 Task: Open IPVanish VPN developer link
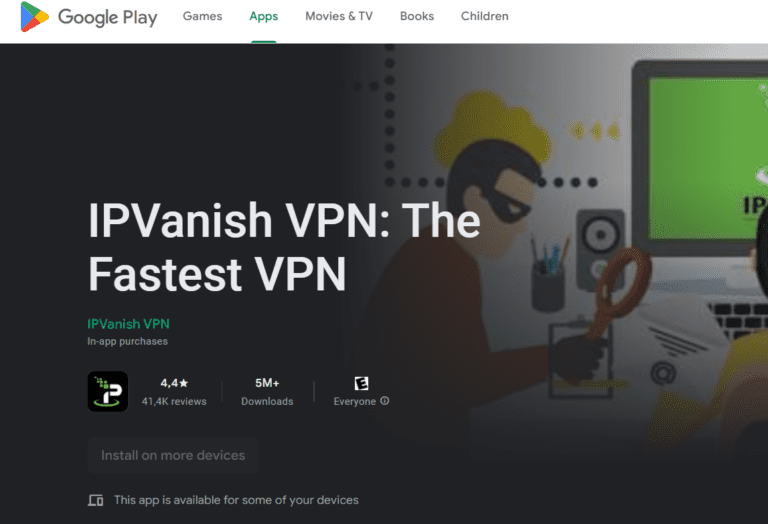tap(128, 324)
